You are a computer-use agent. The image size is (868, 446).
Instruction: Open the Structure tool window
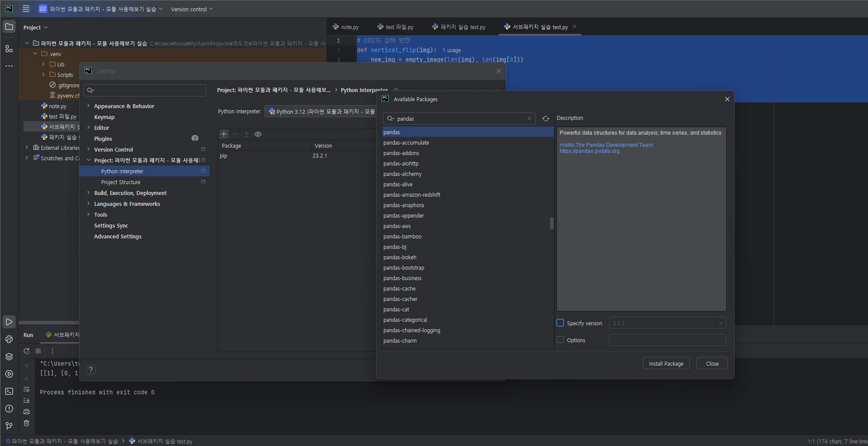tap(9, 49)
